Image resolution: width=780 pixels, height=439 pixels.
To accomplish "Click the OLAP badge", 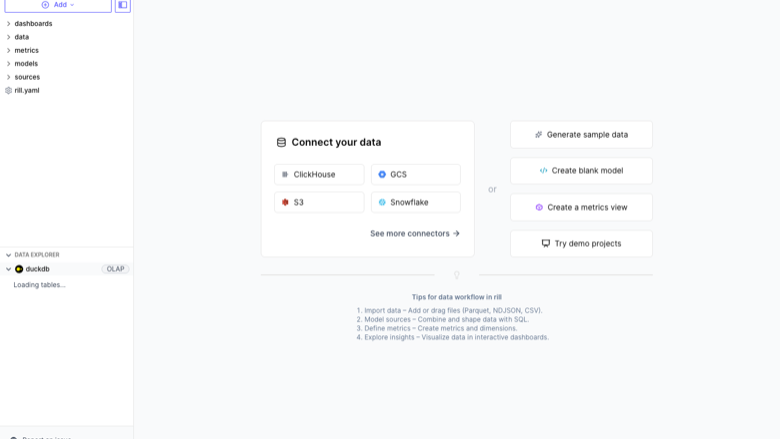I will [x=115, y=269].
